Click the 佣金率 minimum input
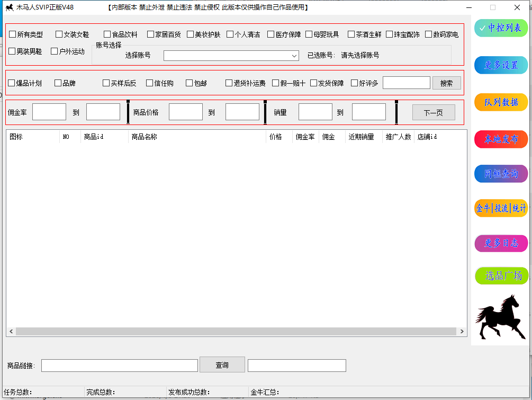The image size is (532, 400). click(x=49, y=112)
